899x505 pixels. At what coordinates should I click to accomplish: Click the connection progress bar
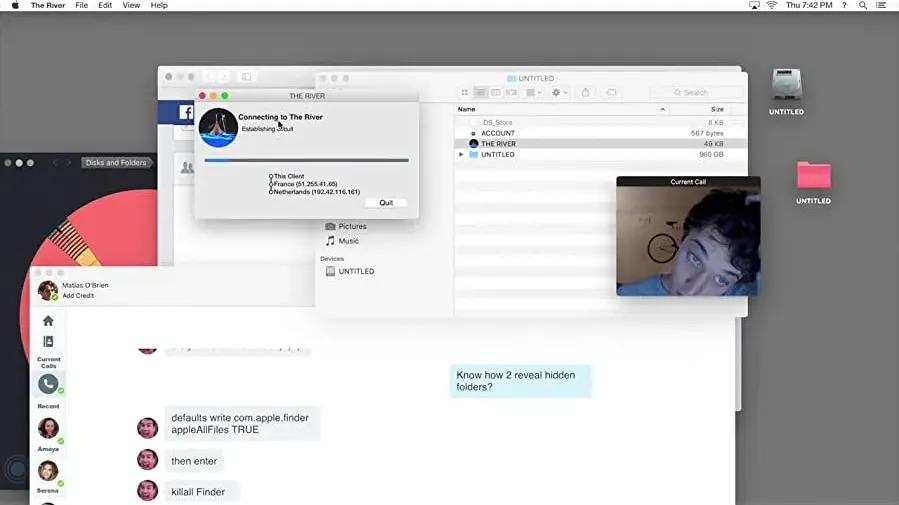(x=307, y=160)
